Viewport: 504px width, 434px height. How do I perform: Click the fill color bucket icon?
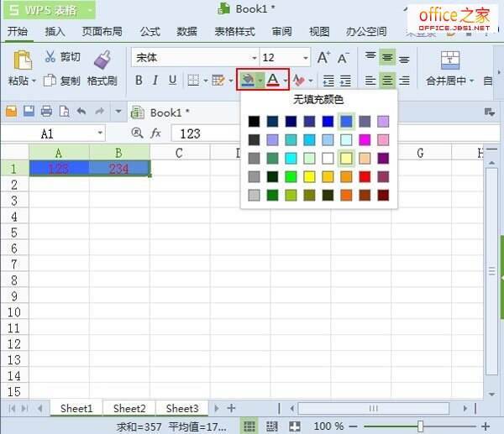pyautogui.click(x=248, y=80)
